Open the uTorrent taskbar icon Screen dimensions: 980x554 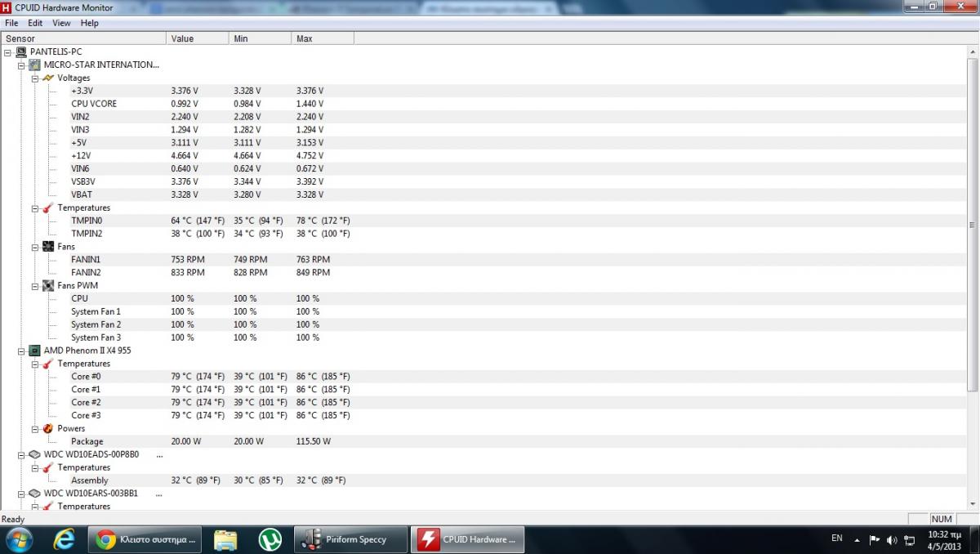pos(270,539)
